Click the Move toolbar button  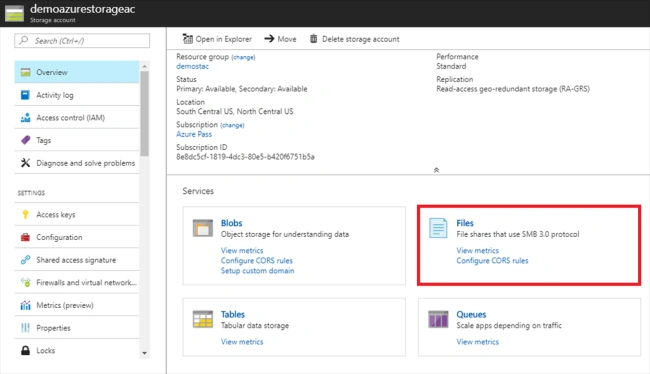(280, 39)
